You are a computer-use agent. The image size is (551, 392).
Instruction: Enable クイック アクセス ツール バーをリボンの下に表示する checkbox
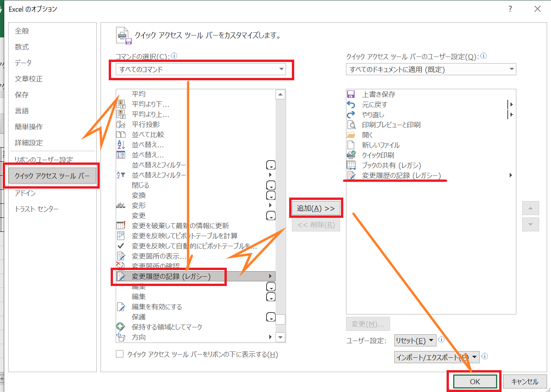(x=120, y=354)
